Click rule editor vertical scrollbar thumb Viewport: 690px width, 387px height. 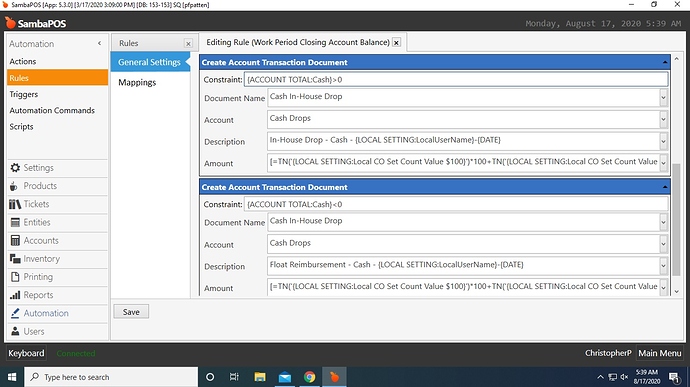676,219
